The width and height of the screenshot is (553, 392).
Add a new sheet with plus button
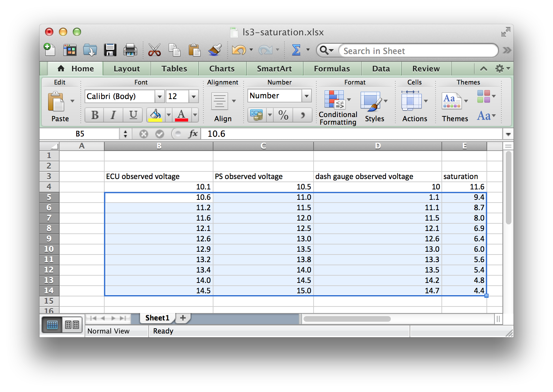(183, 318)
